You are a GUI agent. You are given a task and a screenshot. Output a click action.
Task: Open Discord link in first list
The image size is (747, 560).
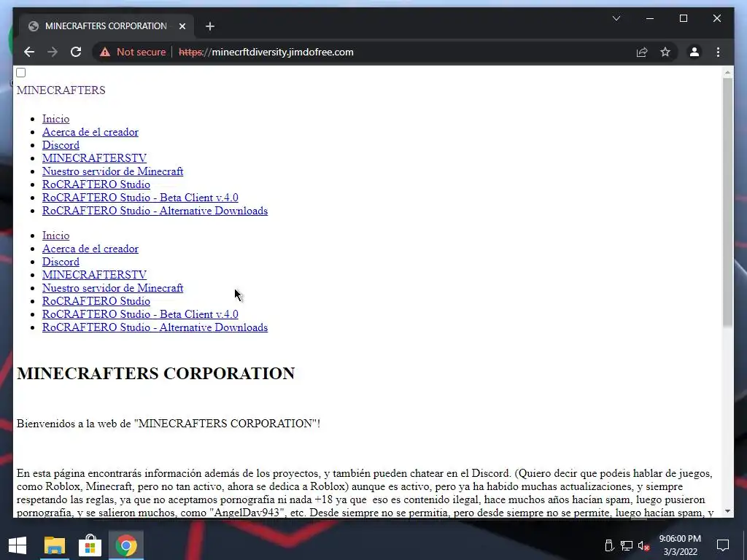(x=61, y=145)
